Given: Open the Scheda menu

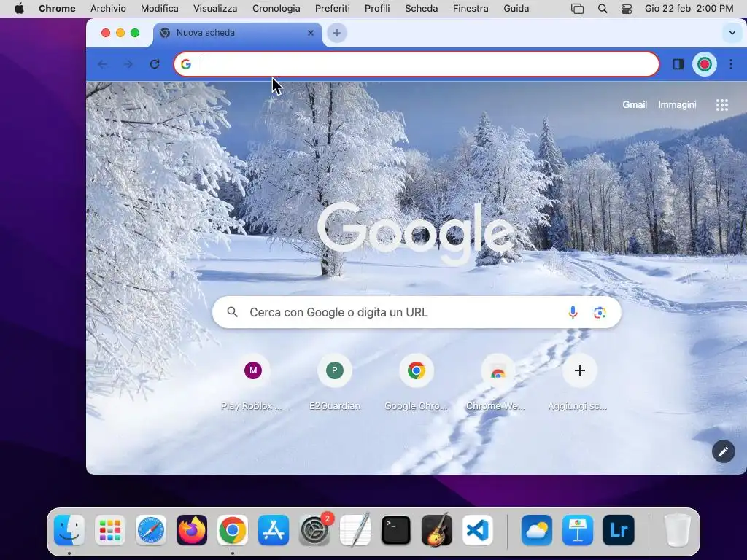Looking at the screenshot, I should (x=422, y=9).
